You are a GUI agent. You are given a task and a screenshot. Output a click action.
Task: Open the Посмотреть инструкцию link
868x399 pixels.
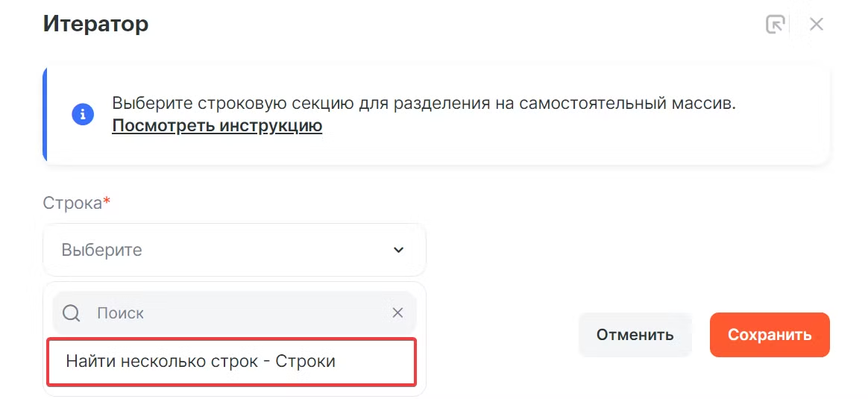point(217,125)
